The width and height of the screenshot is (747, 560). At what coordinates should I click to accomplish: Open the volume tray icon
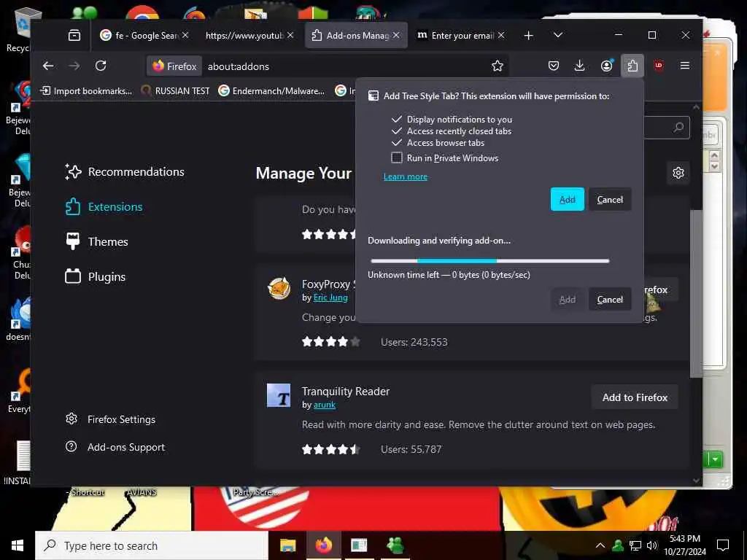point(652,545)
